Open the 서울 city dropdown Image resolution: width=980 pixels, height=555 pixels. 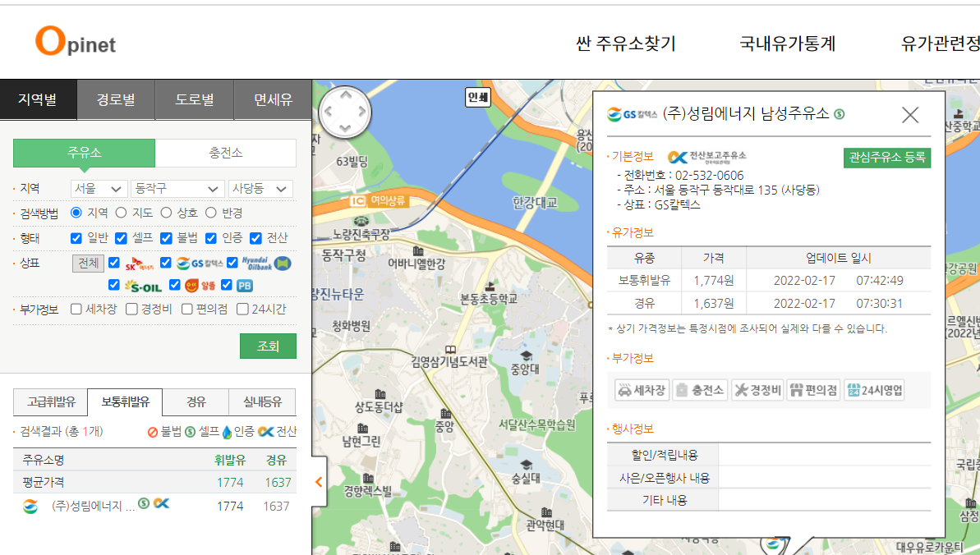pos(99,189)
